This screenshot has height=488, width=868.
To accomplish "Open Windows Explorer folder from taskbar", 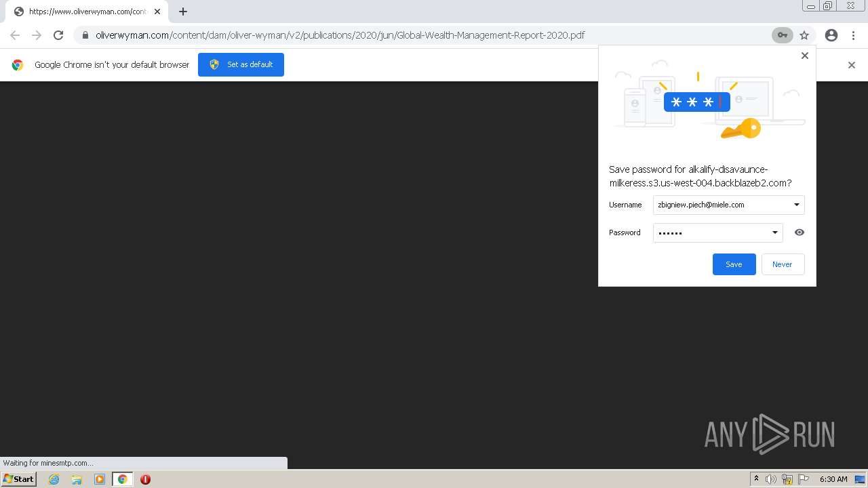I will coord(77,479).
